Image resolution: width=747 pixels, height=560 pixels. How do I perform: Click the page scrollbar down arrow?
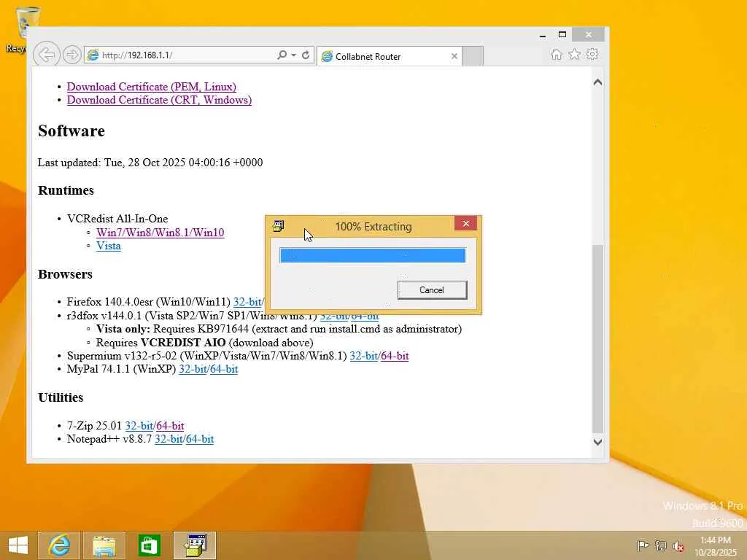pos(597,442)
